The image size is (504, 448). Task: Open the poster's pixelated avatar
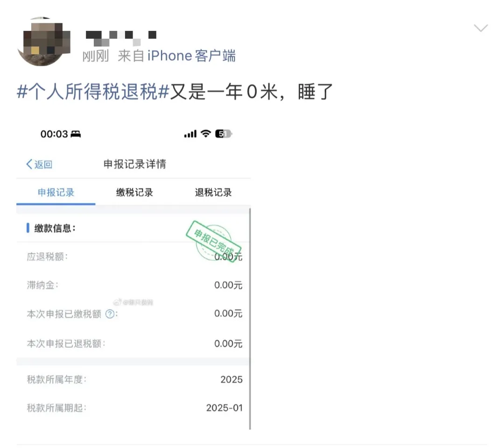43,42
